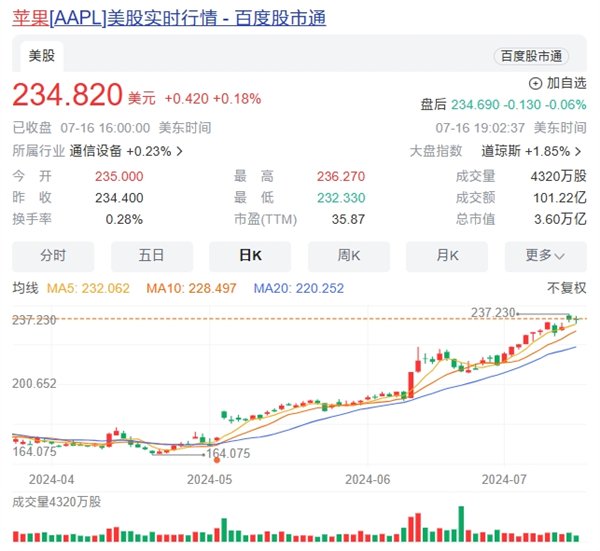Select the 周K chart tab

click(x=349, y=256)
